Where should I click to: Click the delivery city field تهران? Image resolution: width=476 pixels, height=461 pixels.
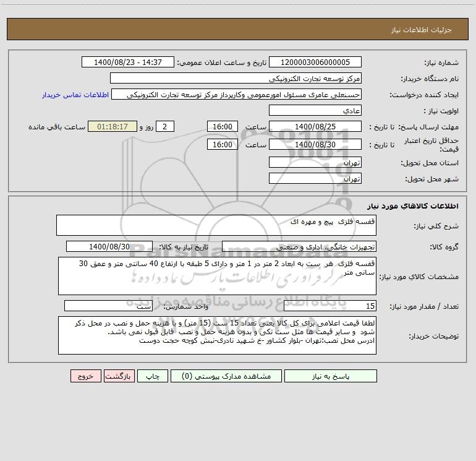315,178
